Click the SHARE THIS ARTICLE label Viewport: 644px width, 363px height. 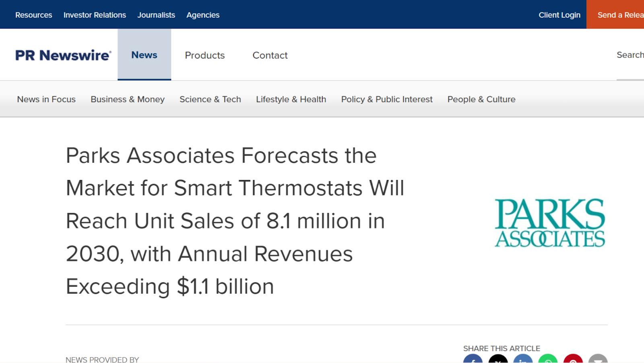tap(502, 348)
